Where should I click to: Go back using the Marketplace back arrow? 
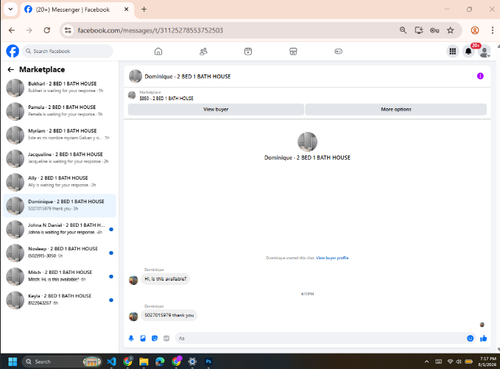[11, 69]
